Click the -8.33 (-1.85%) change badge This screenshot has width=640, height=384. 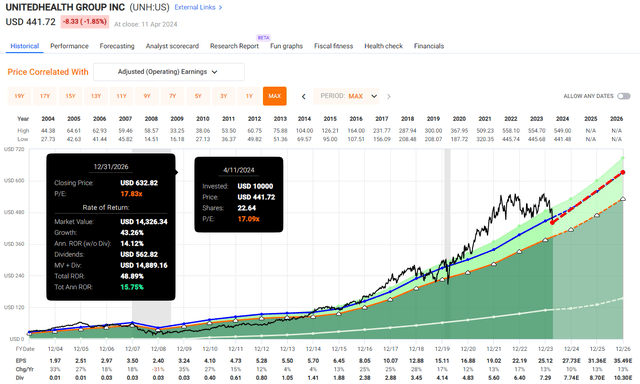click(x=85, y=22)
